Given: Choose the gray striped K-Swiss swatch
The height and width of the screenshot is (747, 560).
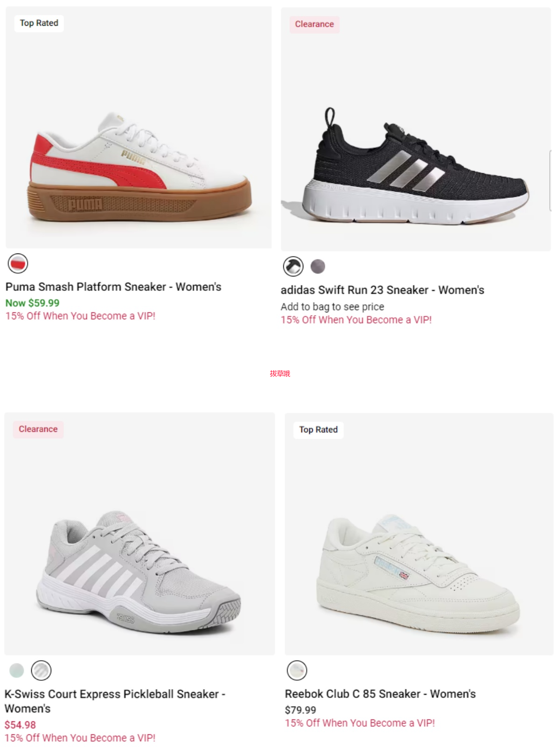Looking at the screenshot, I should [x=41, y=670].
